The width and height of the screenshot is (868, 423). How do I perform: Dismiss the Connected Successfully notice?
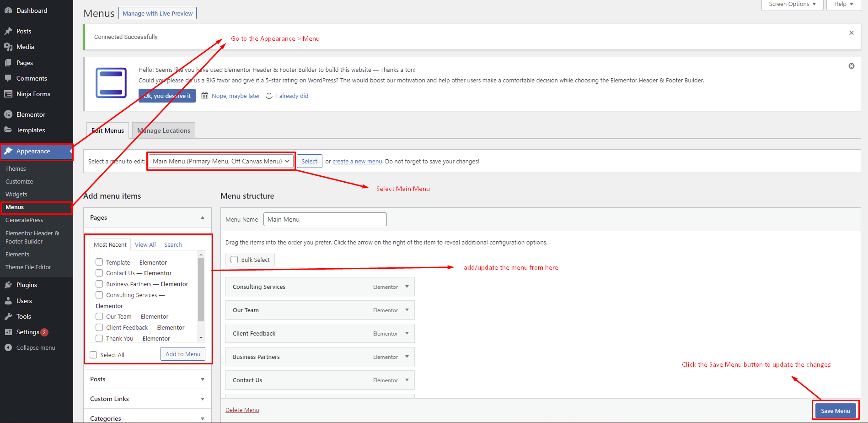coord(852,33)
